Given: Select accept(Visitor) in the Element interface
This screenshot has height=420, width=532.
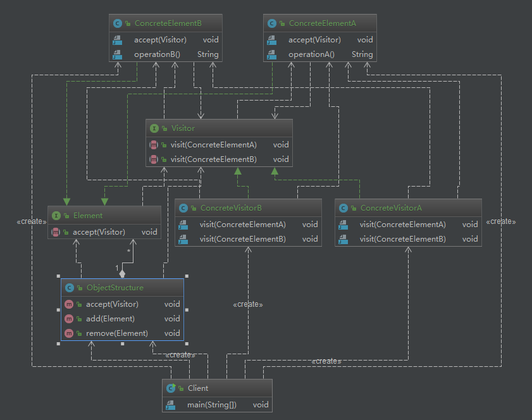Looking at the screenshot, I should click(x=99, y=232).
